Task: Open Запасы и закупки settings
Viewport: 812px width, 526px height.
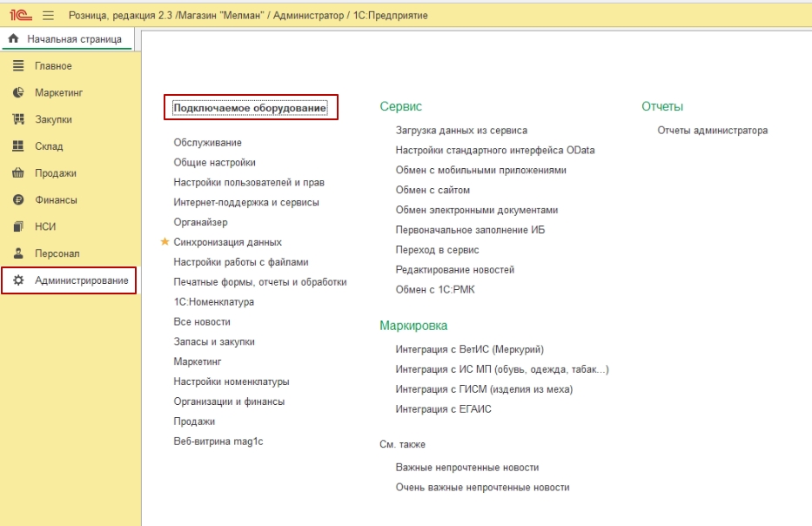Action: (x=214, y=341)
